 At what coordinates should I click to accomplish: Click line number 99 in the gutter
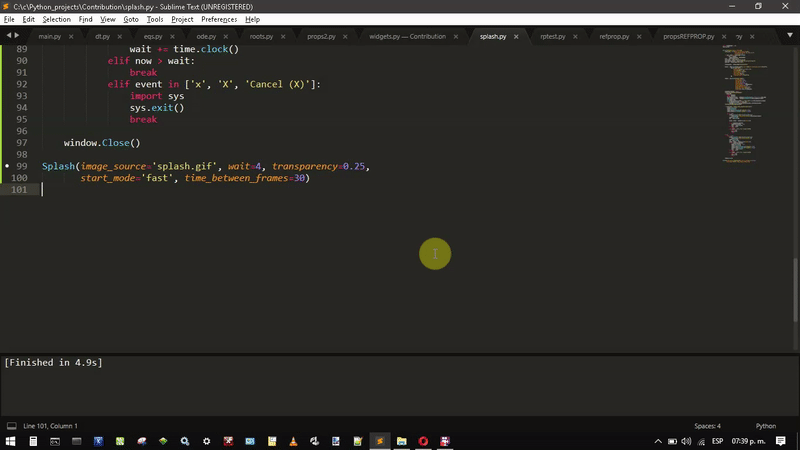point(21,166)
